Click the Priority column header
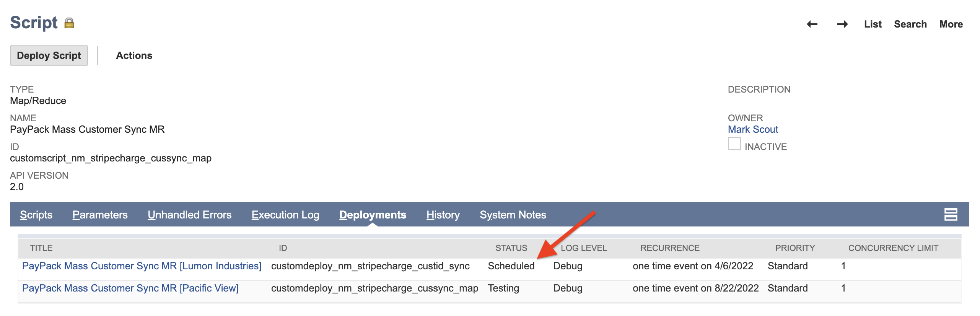 pyautogui.click(x=795, y=248)
